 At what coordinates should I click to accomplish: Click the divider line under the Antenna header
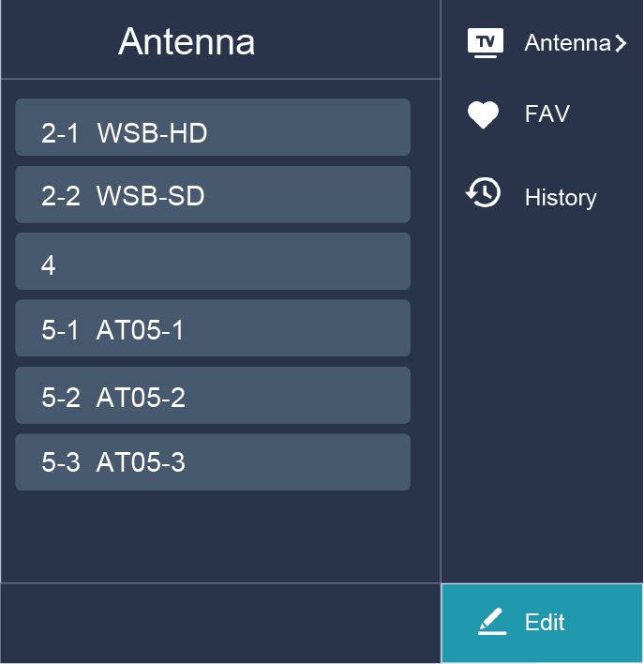220,79
